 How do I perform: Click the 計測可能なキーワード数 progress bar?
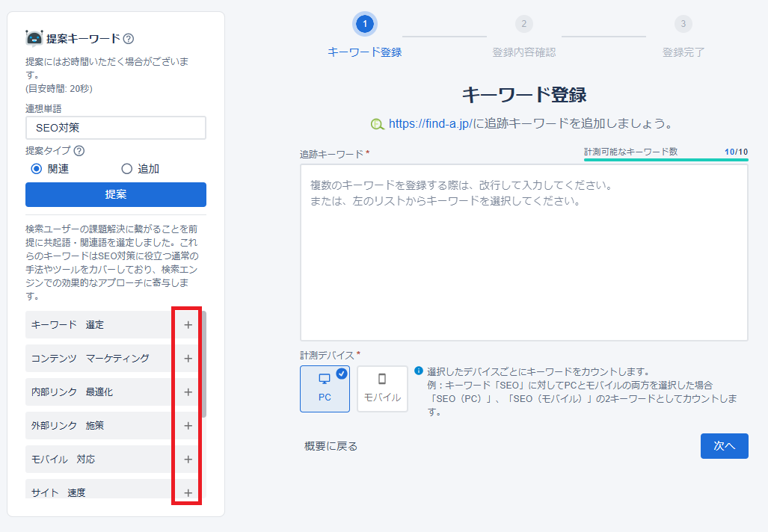pos(666,160)
